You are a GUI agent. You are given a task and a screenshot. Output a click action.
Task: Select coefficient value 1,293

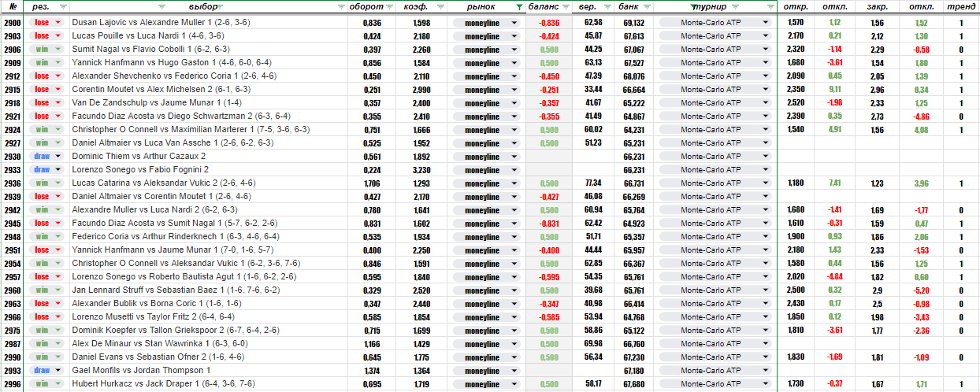pos(421,183)
